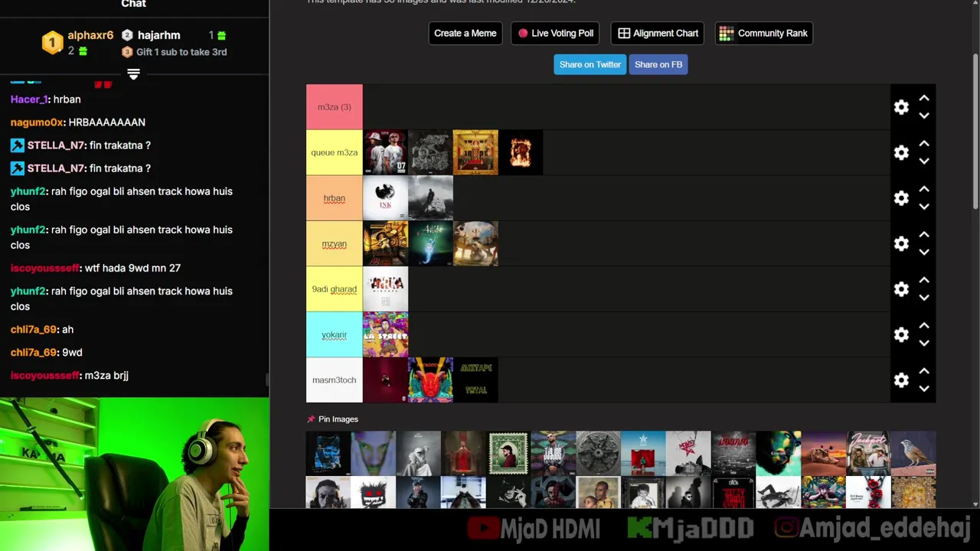Open nagumo0x chat username

37,122
